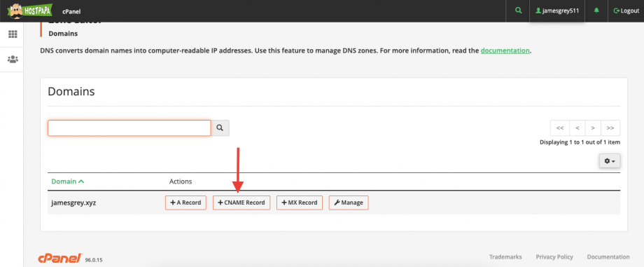Focus the domain search input field
The image size is (644, 267).
[129, 128]
